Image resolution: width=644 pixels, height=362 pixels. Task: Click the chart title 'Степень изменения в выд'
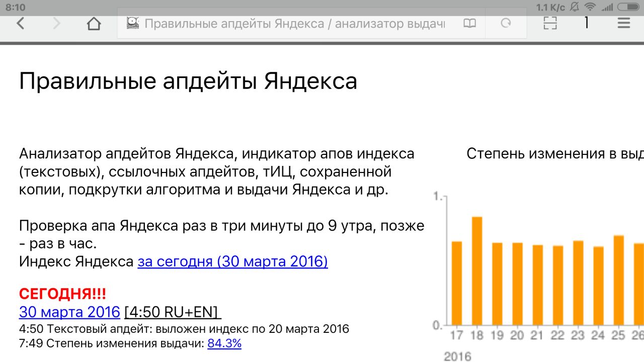pyautogui.click(x=555, y=154)
